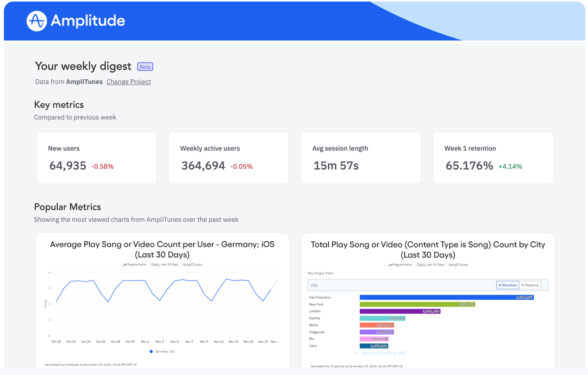Click the Amplitude wordmark in header

click(x=88, y=21)
